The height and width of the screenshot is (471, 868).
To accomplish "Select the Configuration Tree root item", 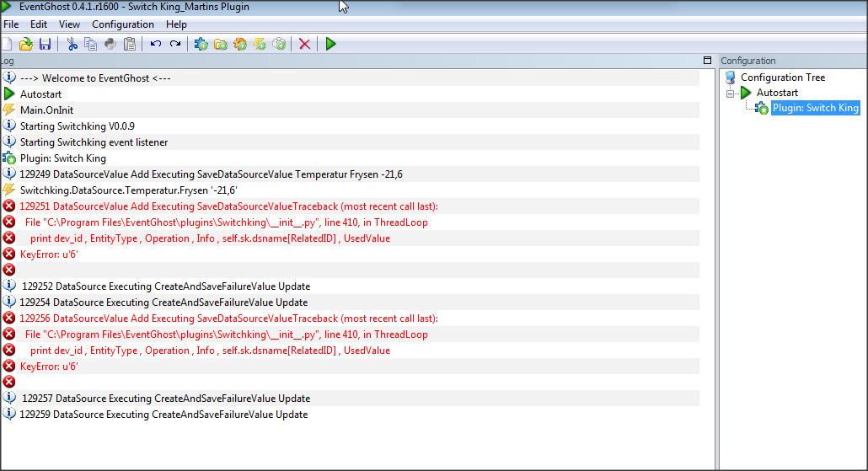I will point(783,78).
